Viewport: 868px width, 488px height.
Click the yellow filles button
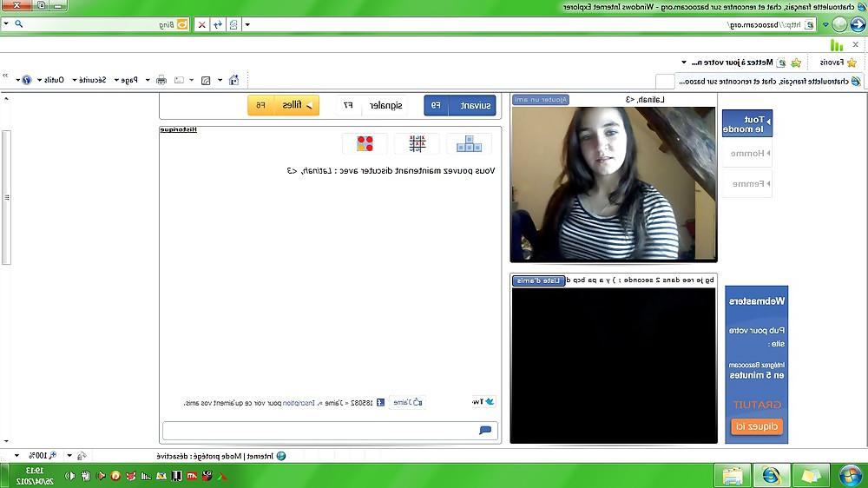284,105
